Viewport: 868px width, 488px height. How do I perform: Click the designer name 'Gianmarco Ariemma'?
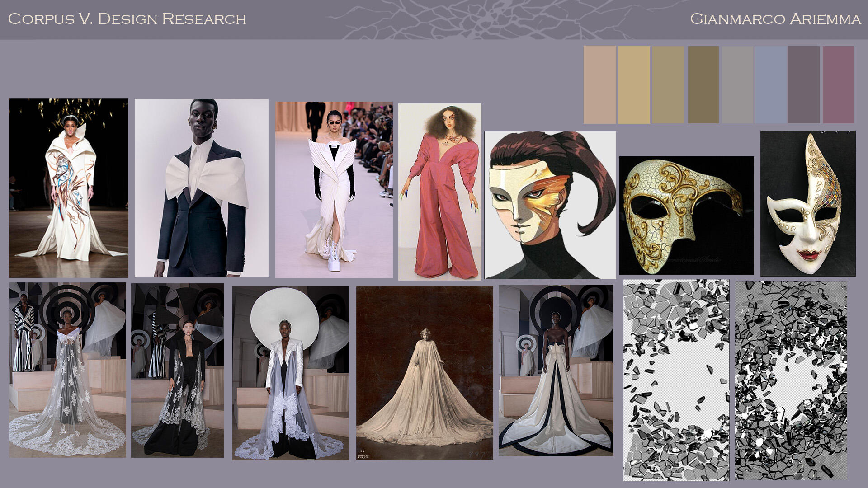[x=773, y=19]
